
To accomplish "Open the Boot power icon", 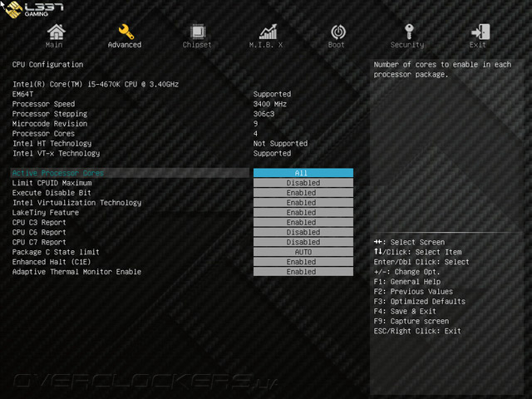I will tap(338, 32).
